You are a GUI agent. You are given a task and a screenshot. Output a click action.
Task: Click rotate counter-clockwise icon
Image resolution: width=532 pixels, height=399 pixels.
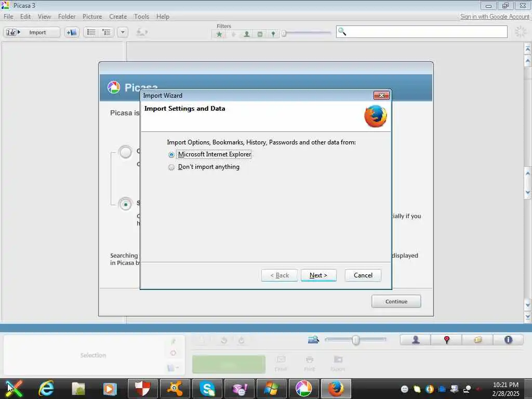coord(223,340)
